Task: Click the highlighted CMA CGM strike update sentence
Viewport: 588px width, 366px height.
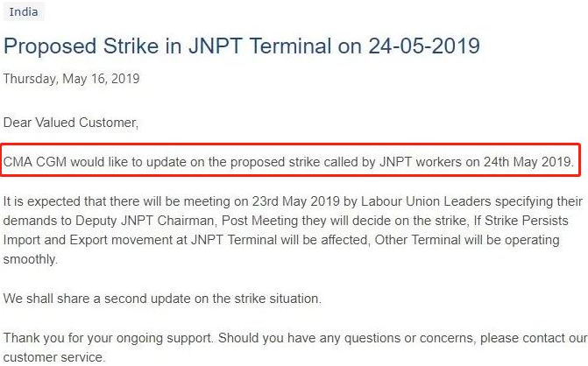Action: [289, 162]
